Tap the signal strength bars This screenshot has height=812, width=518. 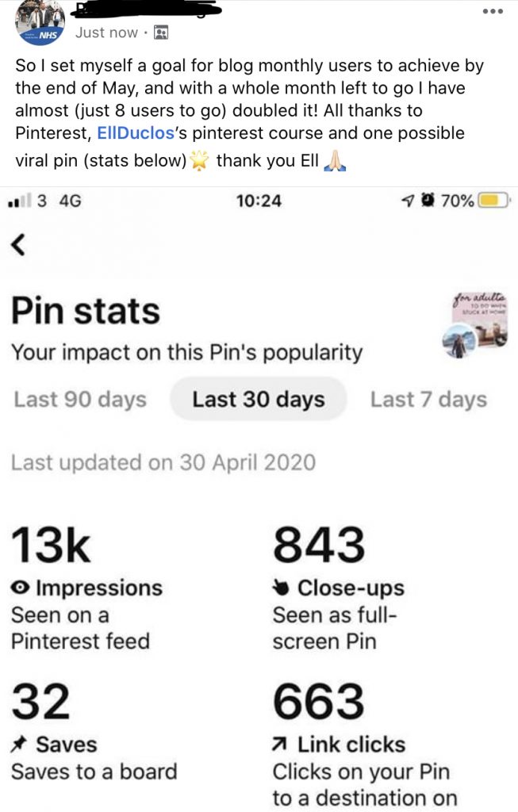[20, 200]
